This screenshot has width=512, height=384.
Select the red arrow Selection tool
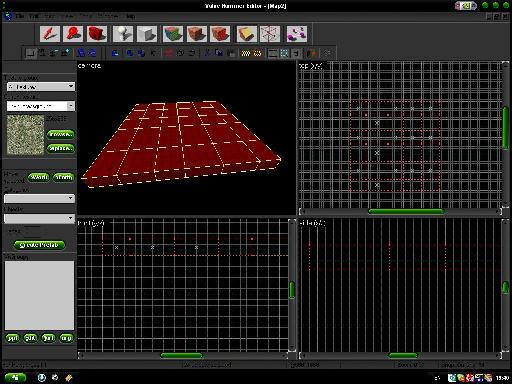pos(50,34)
